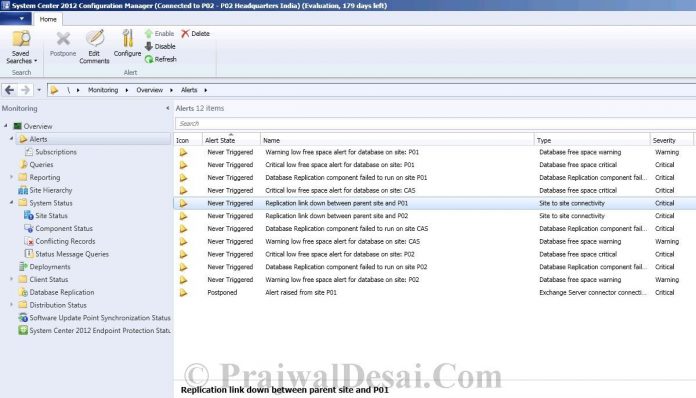
Task: Expand the Distribution Status tree node
Action: [x=12, y=305]
